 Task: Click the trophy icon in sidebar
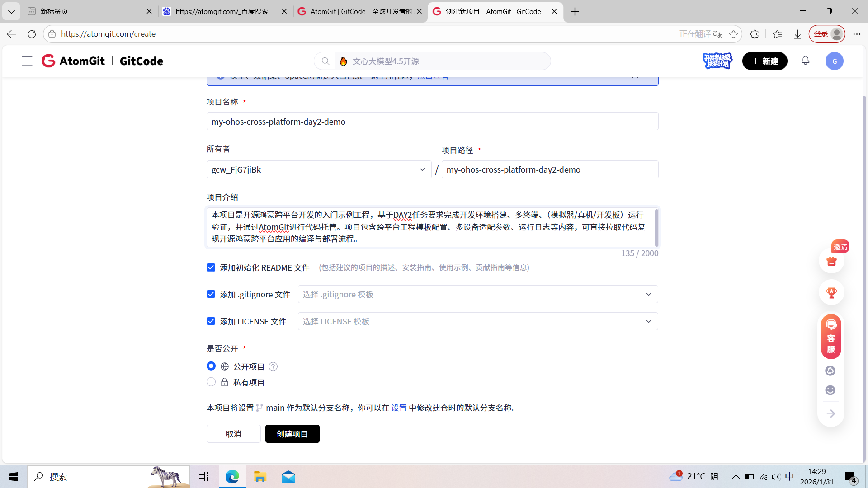click(831, 293)
